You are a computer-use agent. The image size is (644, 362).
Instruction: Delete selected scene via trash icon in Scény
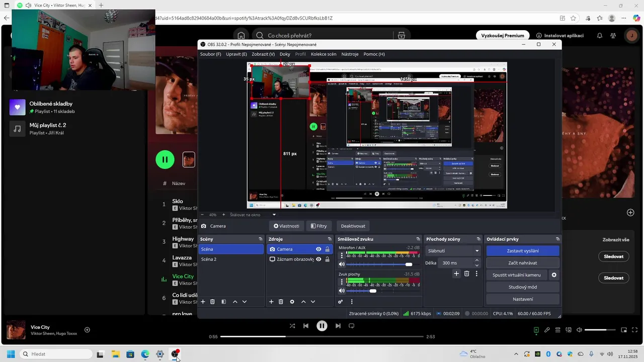tap(212, 302)
